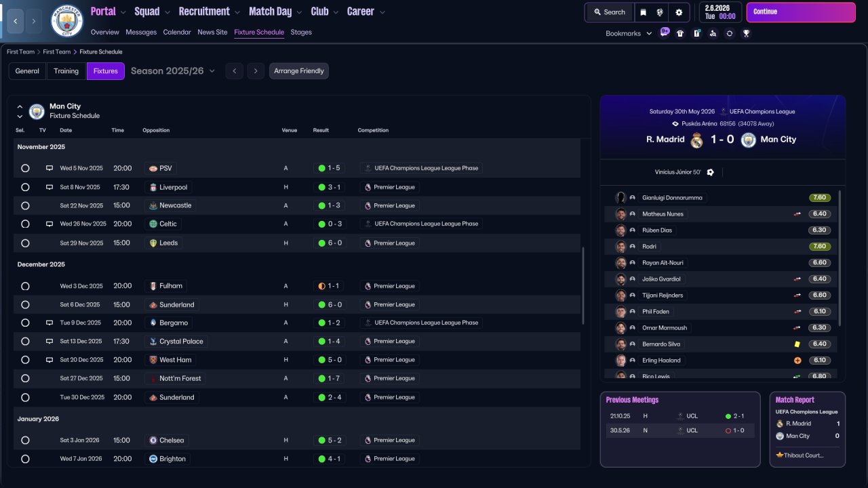868x488 pixels.
Task: Open the Season 2025/26 dropdown
Action: click(x=173, y=71)
